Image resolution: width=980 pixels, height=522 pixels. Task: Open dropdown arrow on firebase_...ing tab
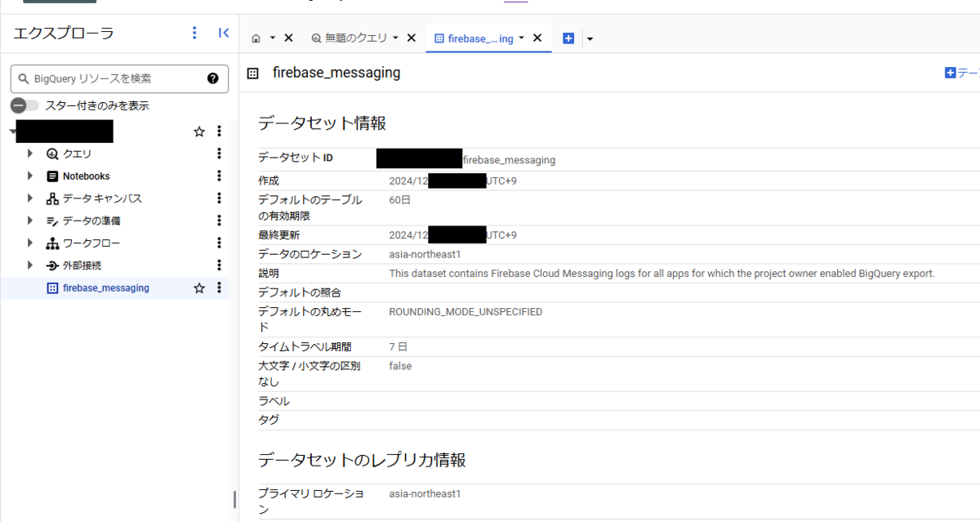click(522, 38)
